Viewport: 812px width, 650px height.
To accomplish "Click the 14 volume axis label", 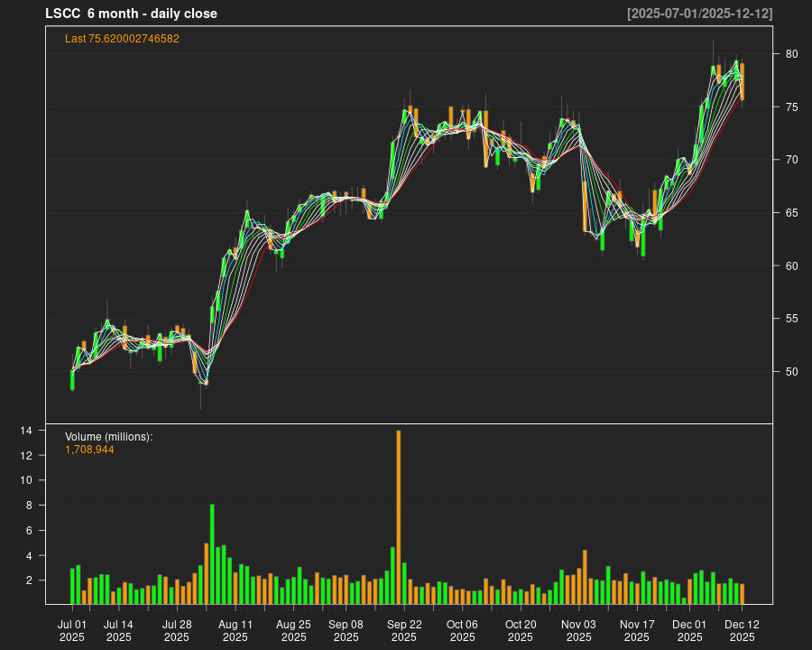I will (27, 432).
